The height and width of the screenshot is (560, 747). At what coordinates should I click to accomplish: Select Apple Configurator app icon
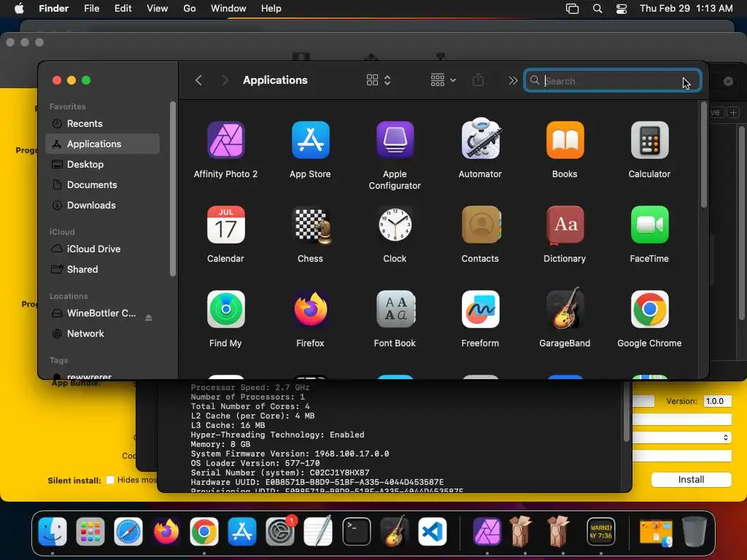(395, 141)
